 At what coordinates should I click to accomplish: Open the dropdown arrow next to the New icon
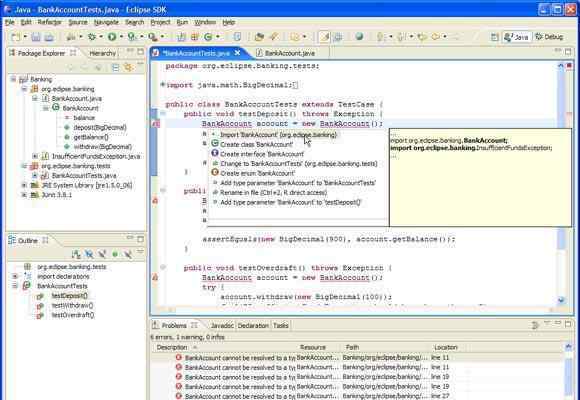pyautogui.click(x=25, y=37)
